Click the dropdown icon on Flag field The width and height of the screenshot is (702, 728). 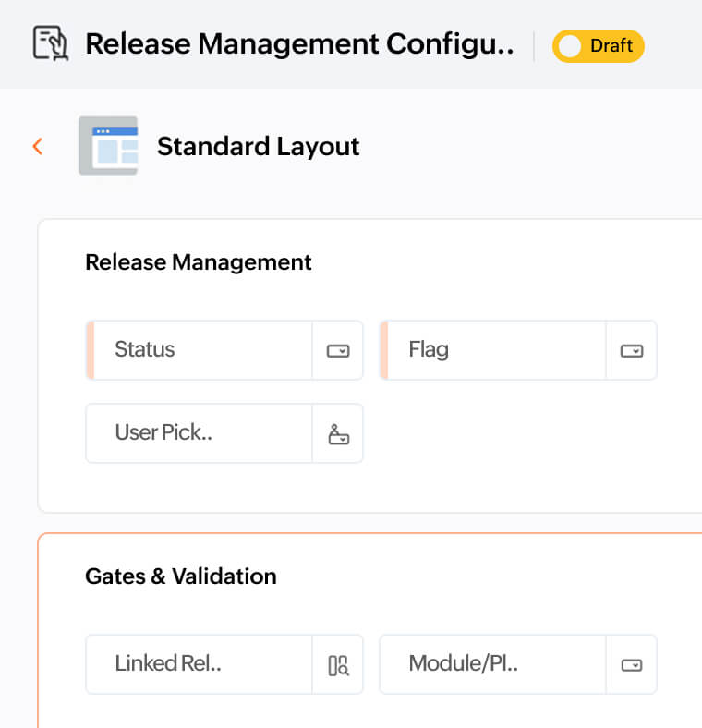tap(632, 350)
